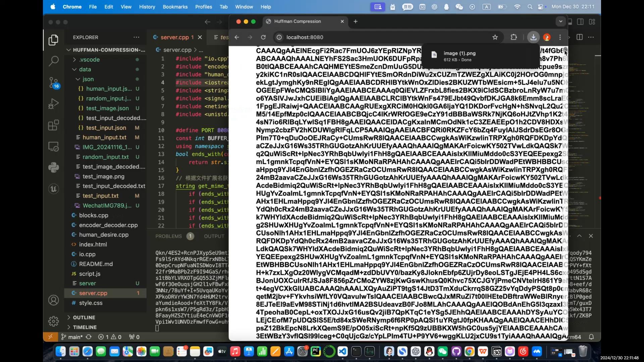Open VS Code notifications bell
644x362 pixels.
tap(591, 337)
